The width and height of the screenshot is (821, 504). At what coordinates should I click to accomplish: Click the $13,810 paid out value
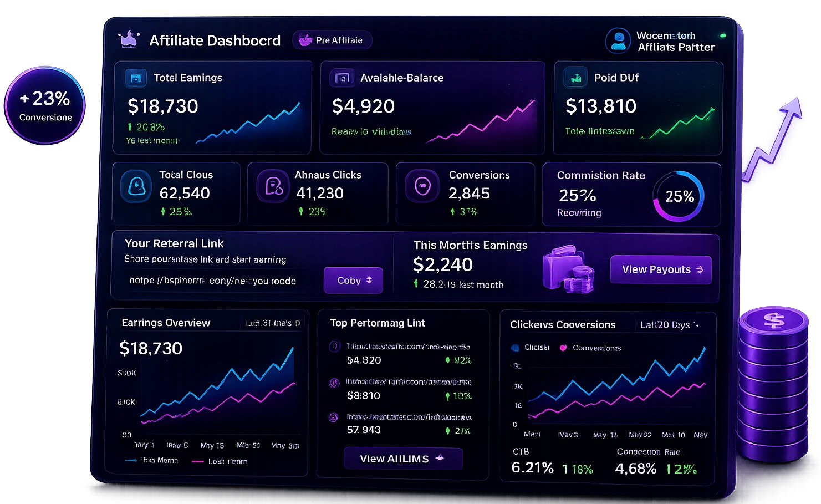pyautogui.click(x=601, y=106)
